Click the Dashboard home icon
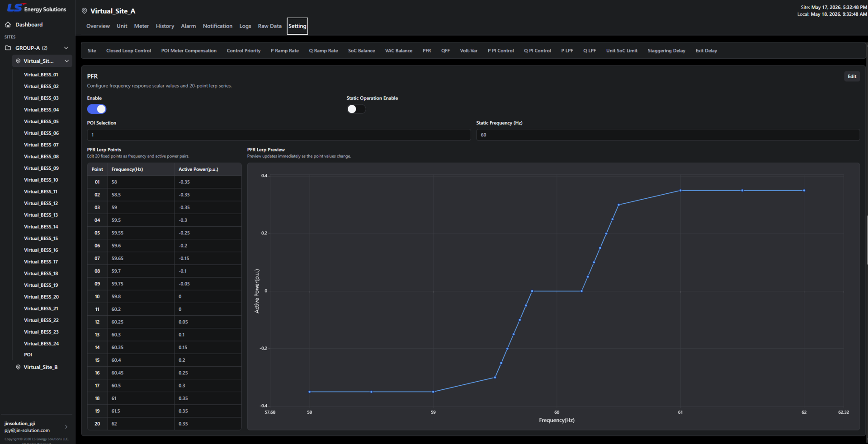The width and height of the screenshot is (868, 444). click(8, 24)
